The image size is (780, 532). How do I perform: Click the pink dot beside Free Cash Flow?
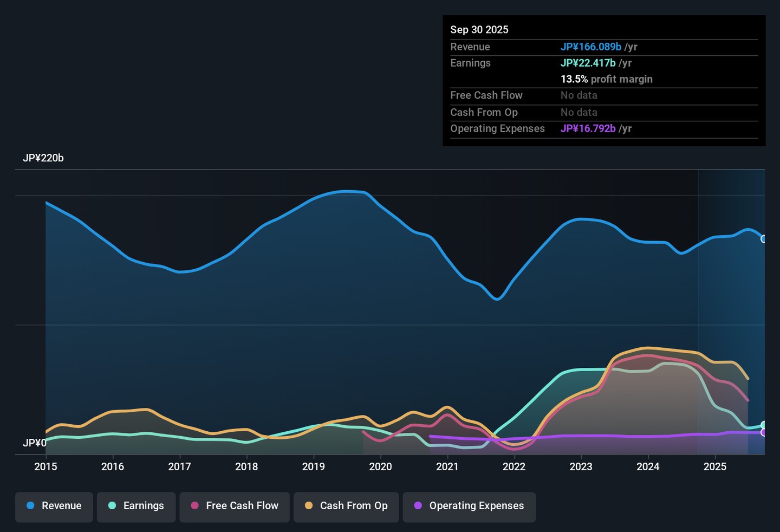coord(195,505)
